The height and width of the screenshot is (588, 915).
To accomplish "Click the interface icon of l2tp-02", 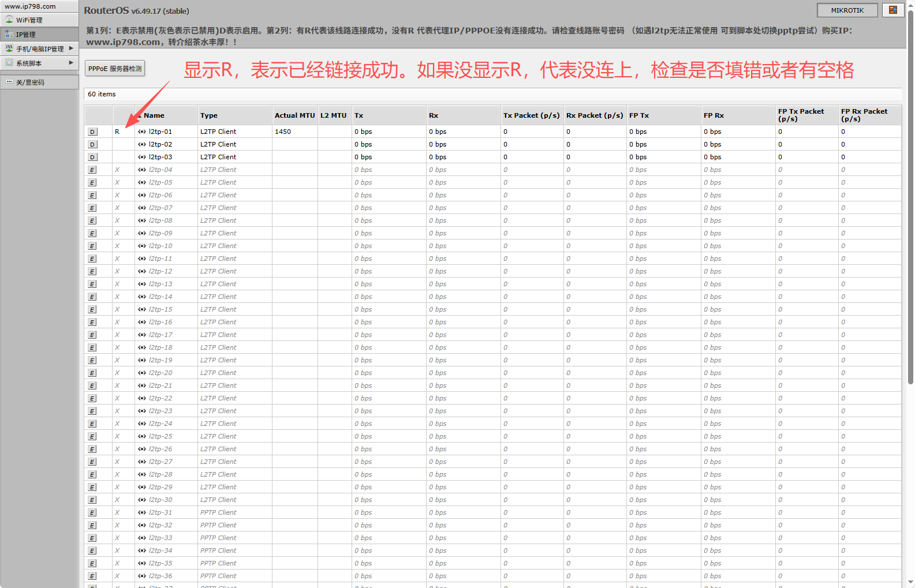I will (142, 144).
